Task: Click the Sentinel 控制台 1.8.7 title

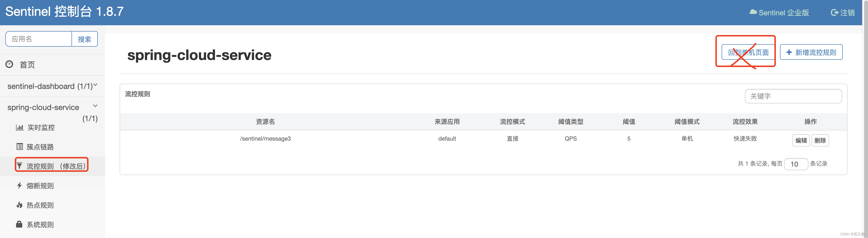Action: pyautogui.click(x=64, y=12)
